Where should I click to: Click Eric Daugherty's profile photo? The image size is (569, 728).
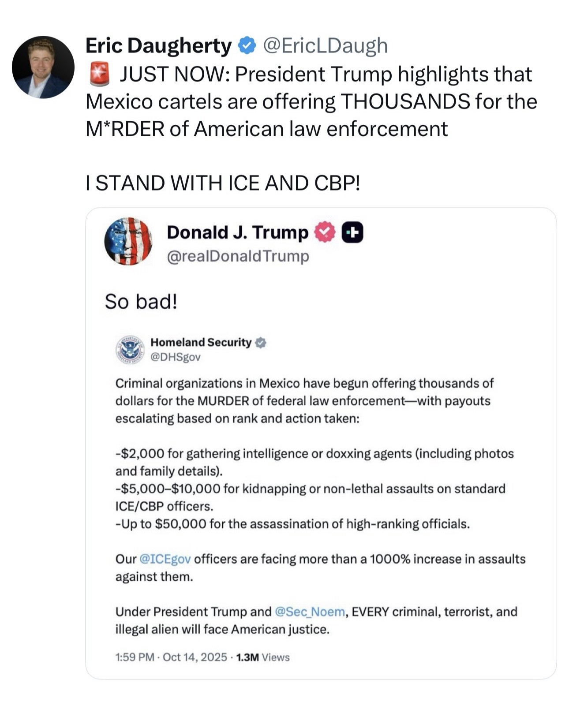(43, 67)
